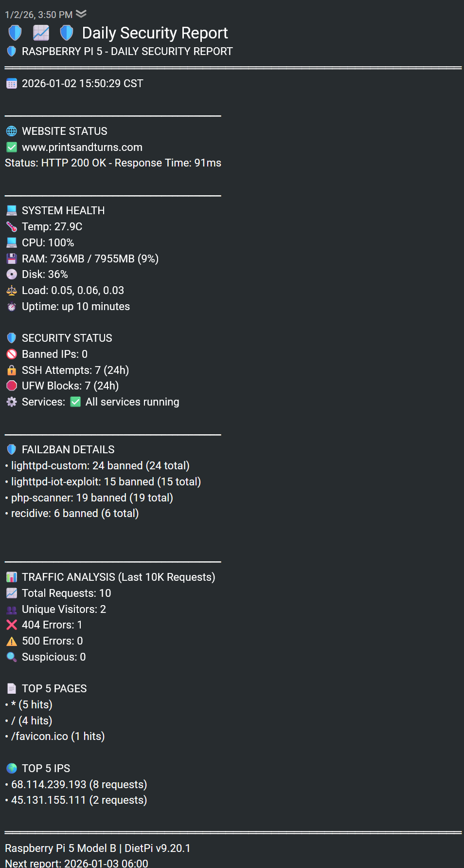Image resolution: width=464 pixels, height=868 pixels.
Task: Click the gear icon next to Services
Action: (x=12, y=402)
